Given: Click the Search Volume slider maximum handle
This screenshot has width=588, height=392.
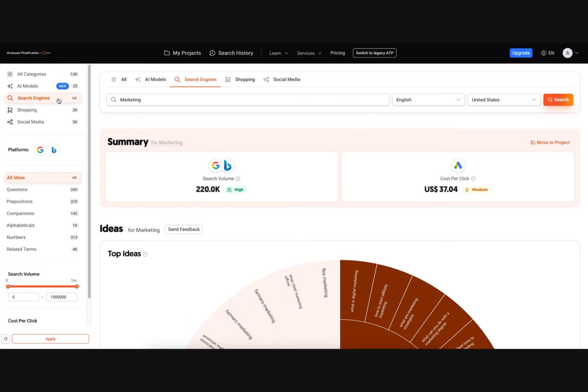Looking at the screenshot, I should pyautogui.click(x=77, y=286).
